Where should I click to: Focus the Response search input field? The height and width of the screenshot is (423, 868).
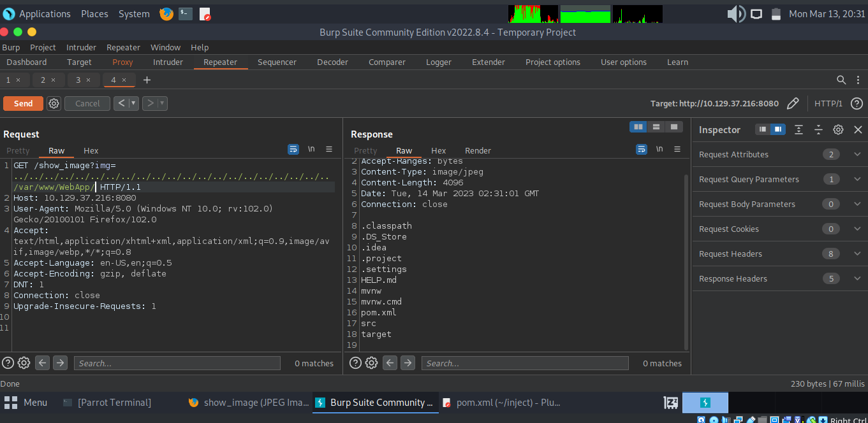[x=525, y=363]
